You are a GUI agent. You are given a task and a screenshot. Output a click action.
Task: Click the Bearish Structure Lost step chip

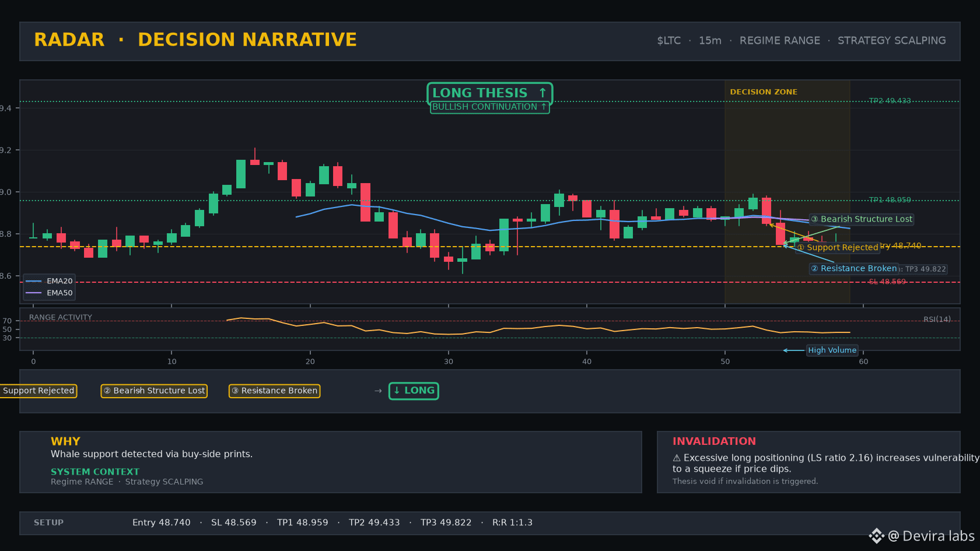154,391
